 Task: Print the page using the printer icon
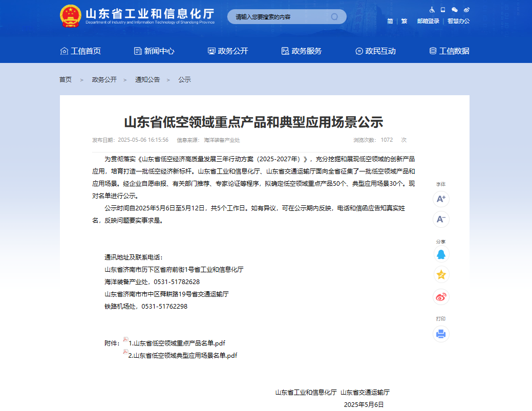pyautogui.click(x=441, y=334)
